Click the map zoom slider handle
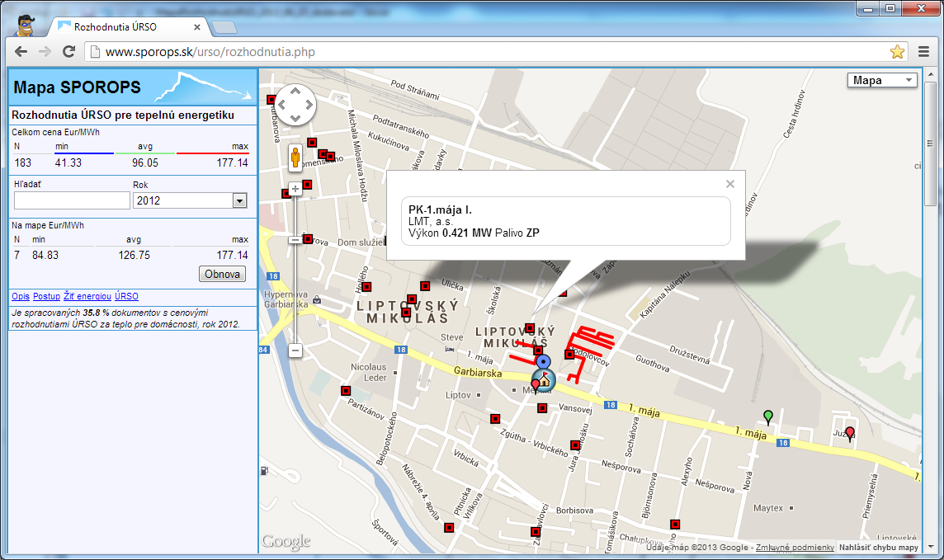 pyautogui.click(x=295, y=240)
